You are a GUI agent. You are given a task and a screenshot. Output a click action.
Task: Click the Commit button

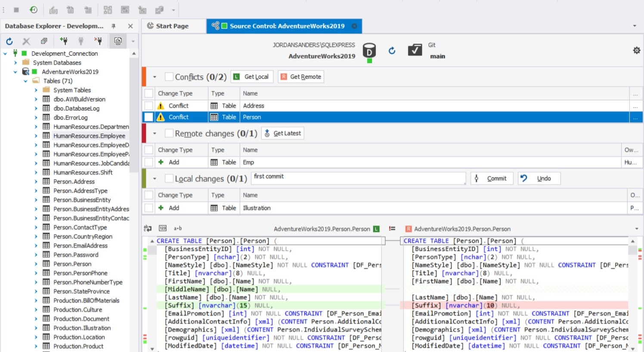pos(492,179)
